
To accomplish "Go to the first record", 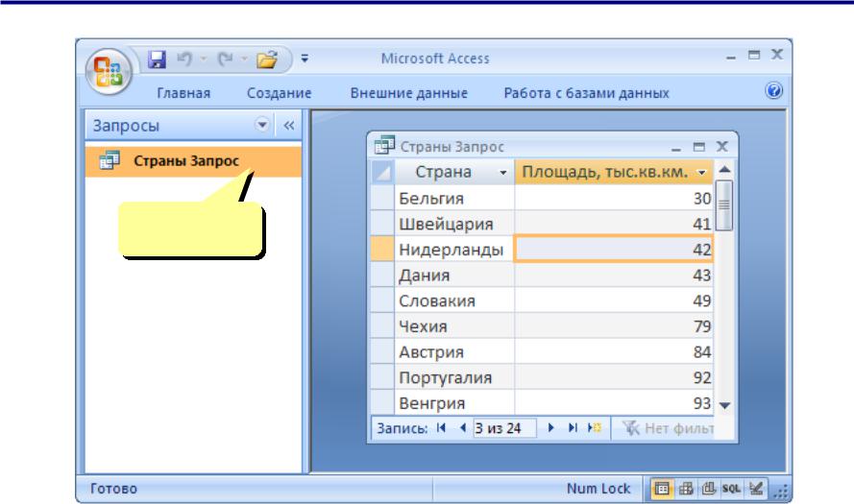I will pos(441,428).
